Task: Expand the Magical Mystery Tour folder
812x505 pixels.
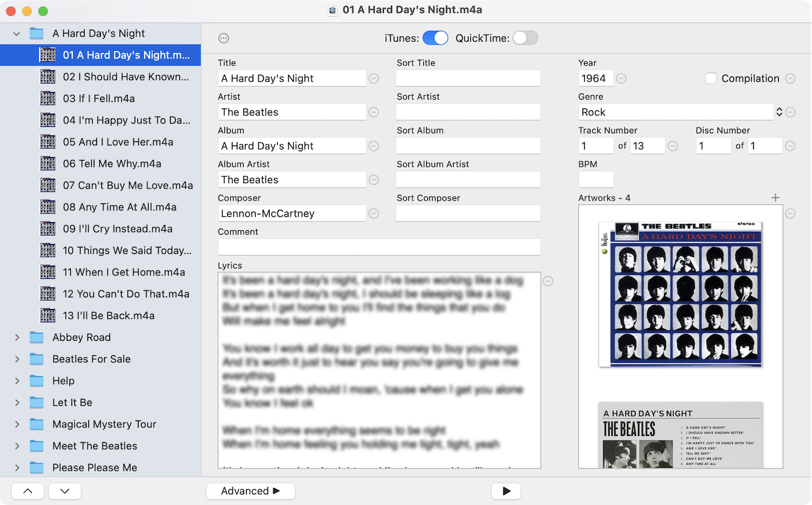Action: click(x=17, y=424)
